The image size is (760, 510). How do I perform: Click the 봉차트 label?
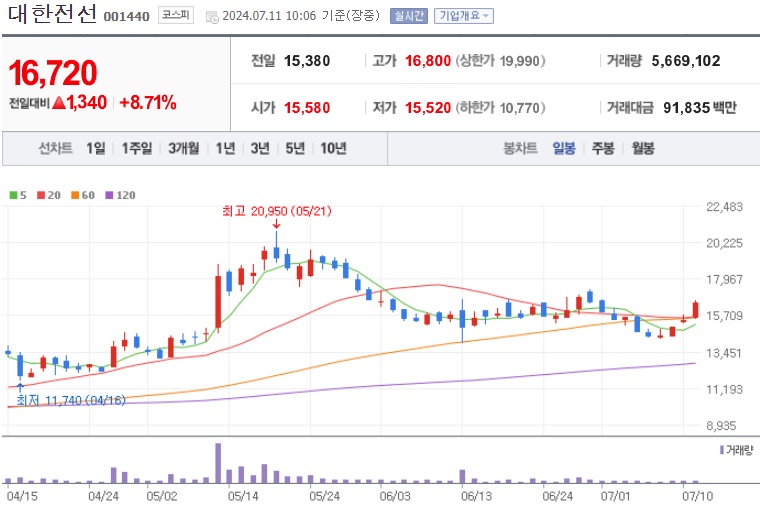click(521, 148)
